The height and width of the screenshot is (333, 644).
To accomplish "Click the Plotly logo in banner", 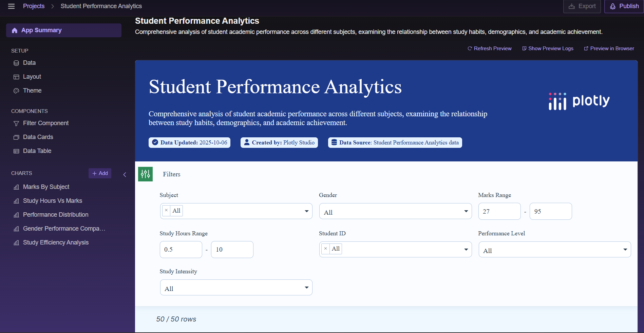I will point(579,101).
